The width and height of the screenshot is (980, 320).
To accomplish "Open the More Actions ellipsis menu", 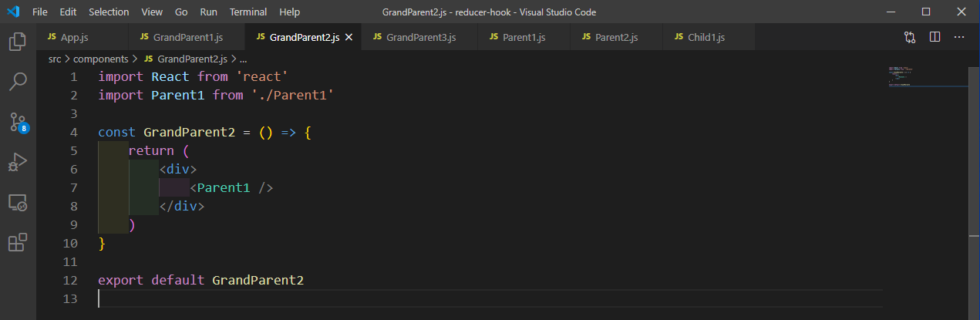I will pyautogui.click(x=959, y=37).
